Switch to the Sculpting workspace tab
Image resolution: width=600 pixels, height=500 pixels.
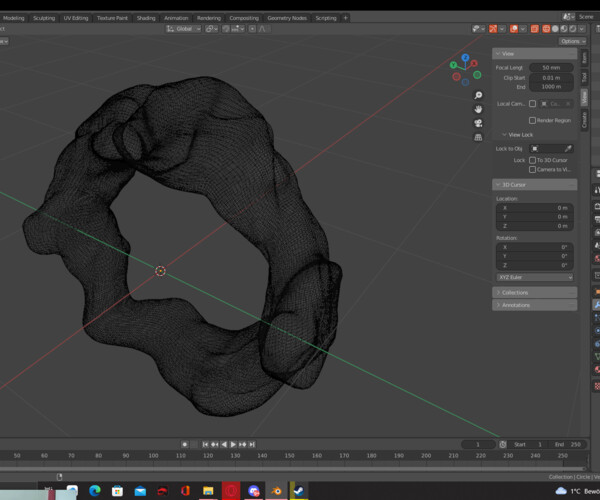click(44, 18)
